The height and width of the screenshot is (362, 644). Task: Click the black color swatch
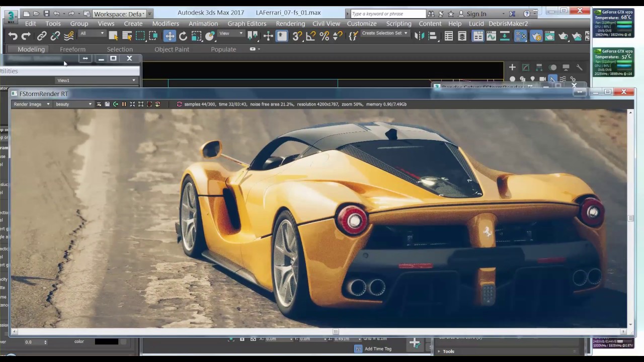(106, 342)
